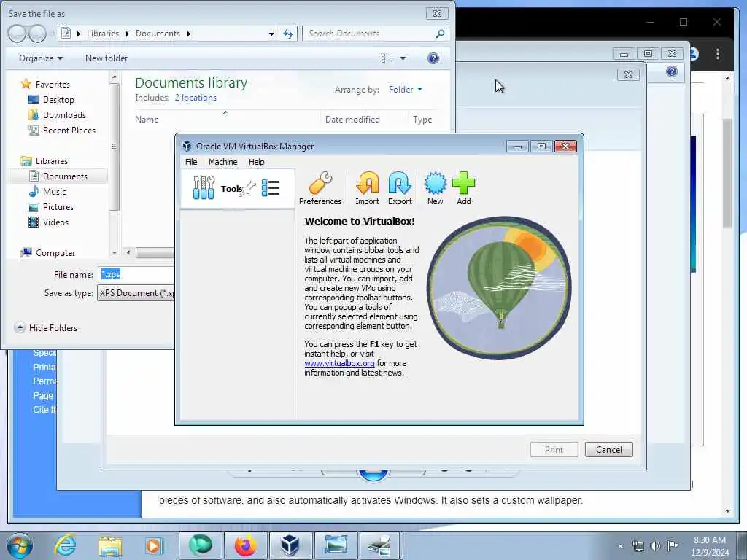Show hidden tray icons arrow
This screenshot has width=747, height=560.
coord(620,546)
